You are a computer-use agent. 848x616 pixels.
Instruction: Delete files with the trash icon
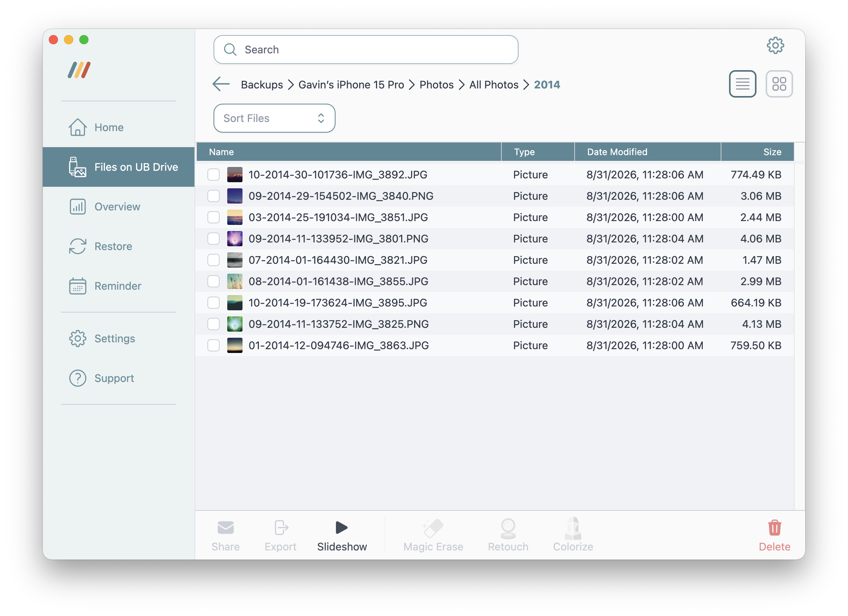coord(774,528)
